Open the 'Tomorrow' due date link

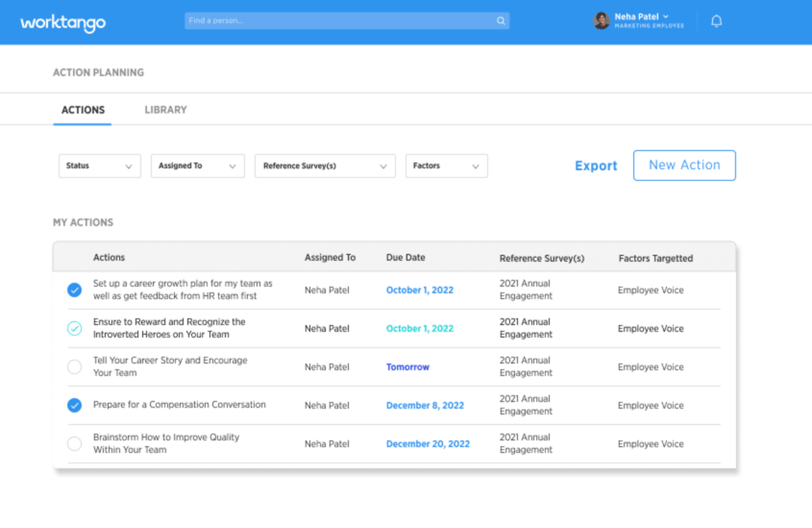pyautogui.click(x=408, y=367)
